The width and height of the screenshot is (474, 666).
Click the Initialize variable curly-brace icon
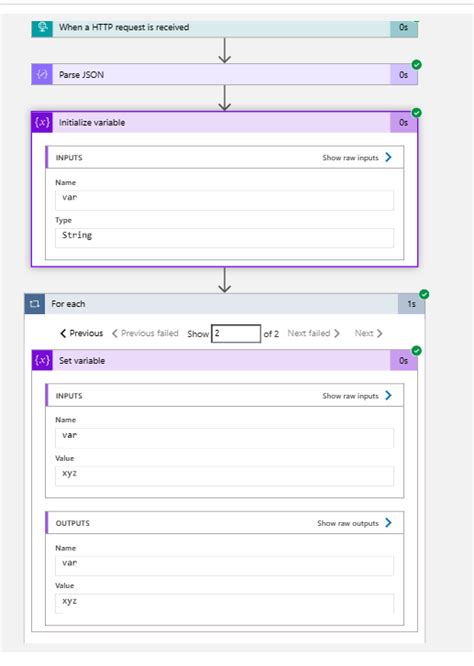click(42, 122)
